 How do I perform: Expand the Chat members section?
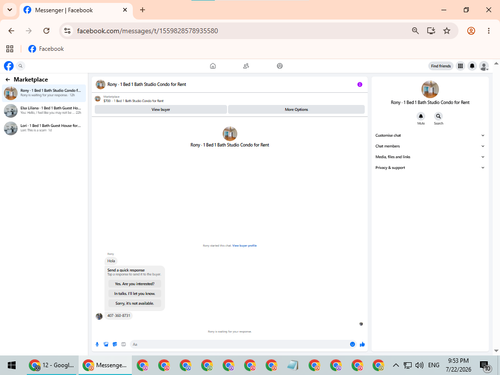coord(430,146)
